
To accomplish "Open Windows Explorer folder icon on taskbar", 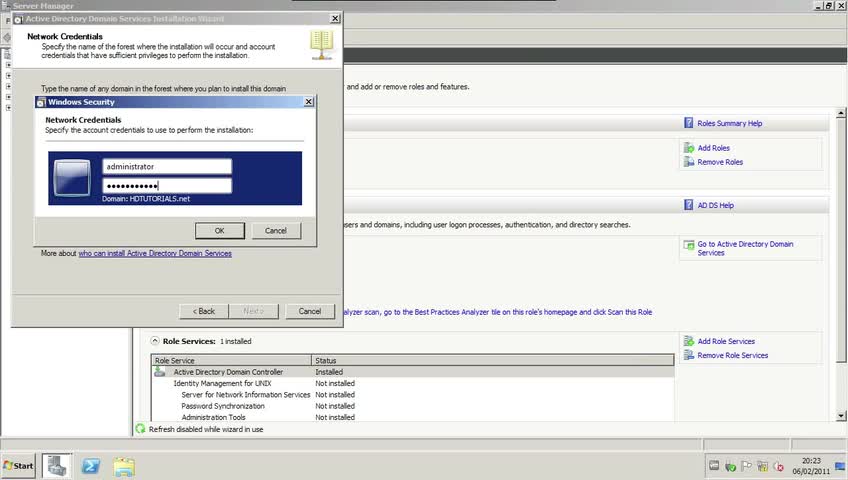I will [124, 466].
